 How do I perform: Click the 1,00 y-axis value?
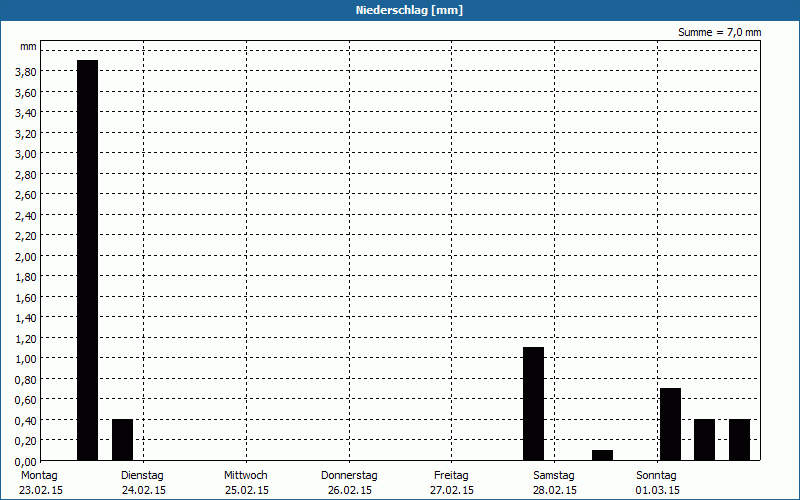tap(26, 359)
